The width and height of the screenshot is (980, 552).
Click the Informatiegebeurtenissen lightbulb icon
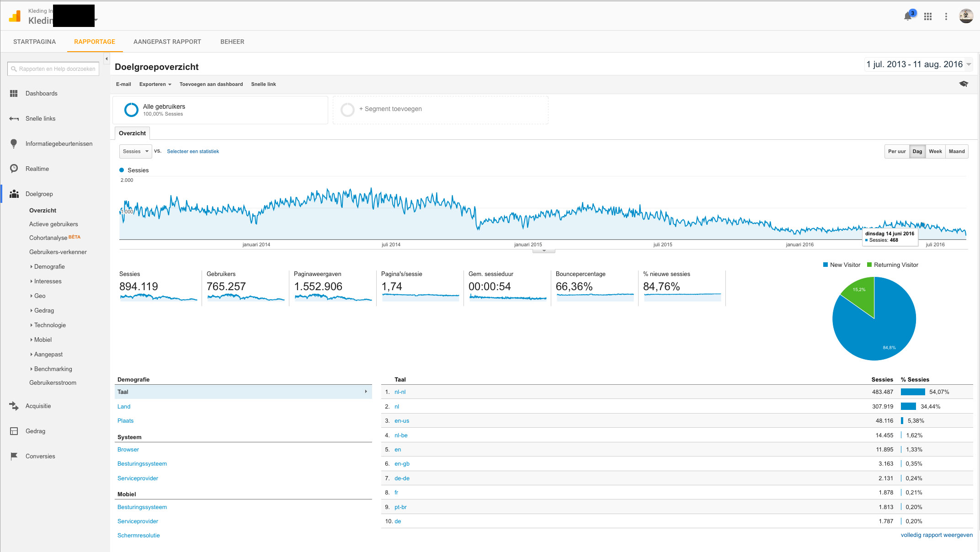pyautogui.click(x=14, y=143)
